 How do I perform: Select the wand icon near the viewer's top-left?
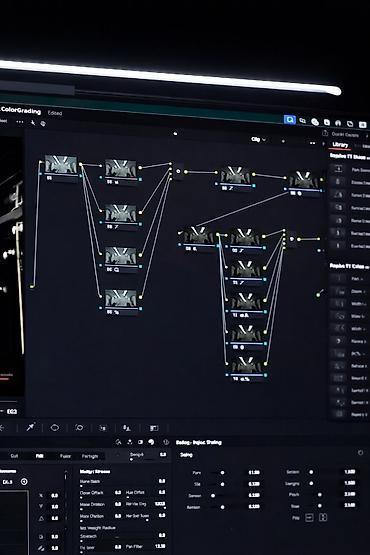click(33, 122)
